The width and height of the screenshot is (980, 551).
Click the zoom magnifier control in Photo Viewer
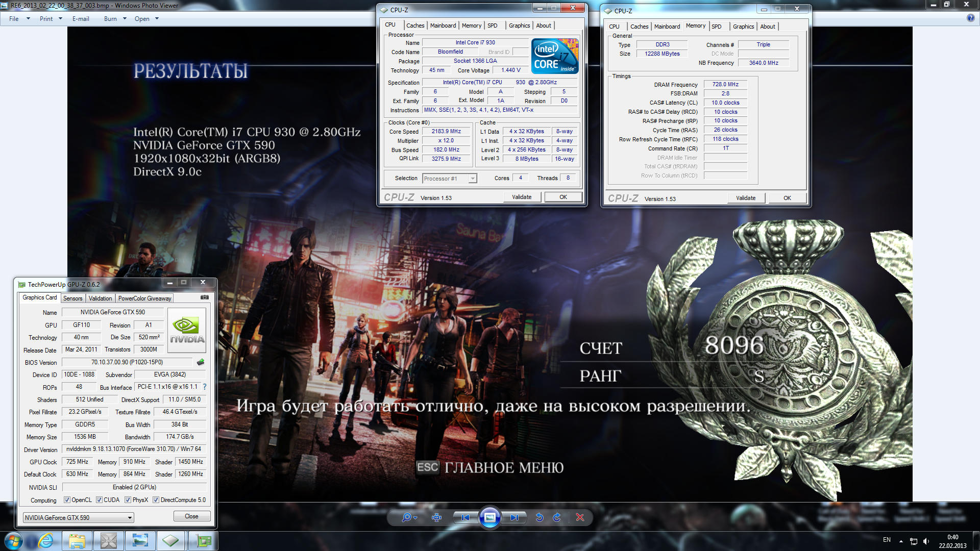(409, 517)
